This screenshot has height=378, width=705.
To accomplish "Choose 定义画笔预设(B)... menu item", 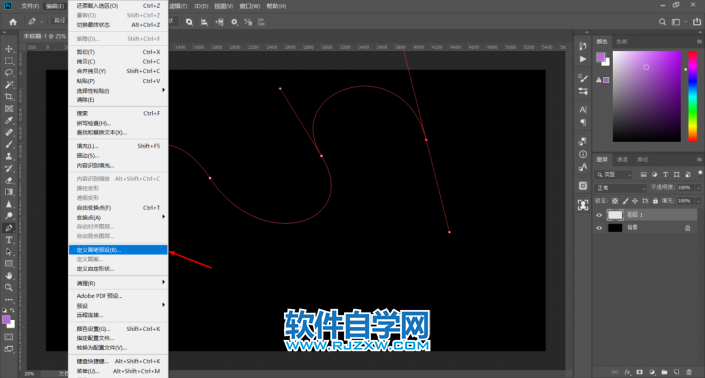I will [118, 250].
